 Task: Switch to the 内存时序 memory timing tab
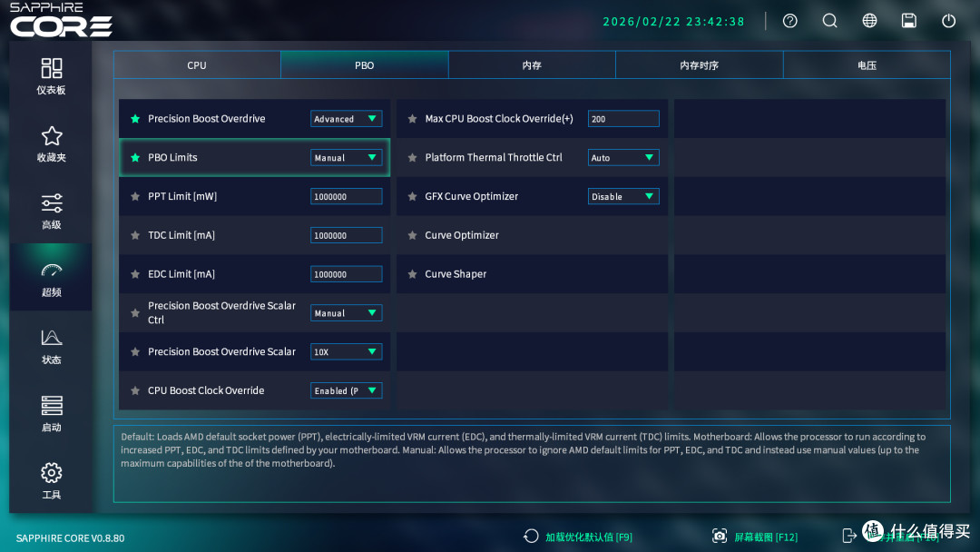(x=700, y=65)
